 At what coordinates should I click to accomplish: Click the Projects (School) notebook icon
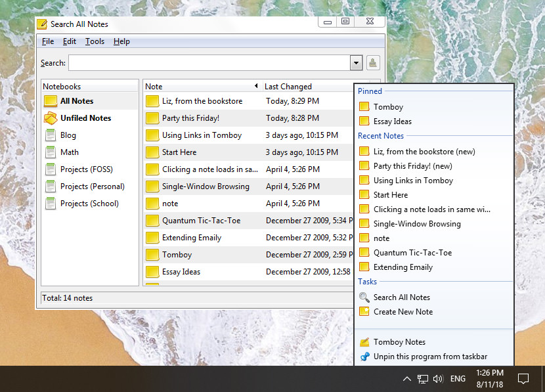coord(51,203)
